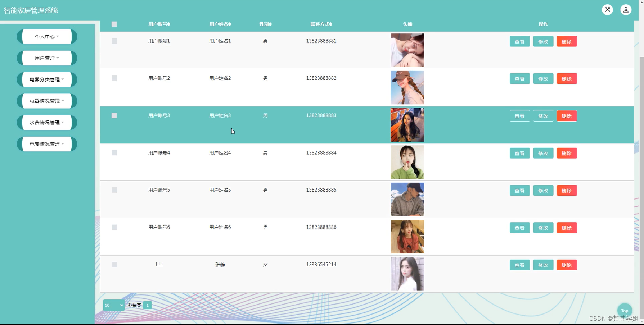Click the 操作 column header
Screen dimensions: 644x325
click(x=543, y=24)
